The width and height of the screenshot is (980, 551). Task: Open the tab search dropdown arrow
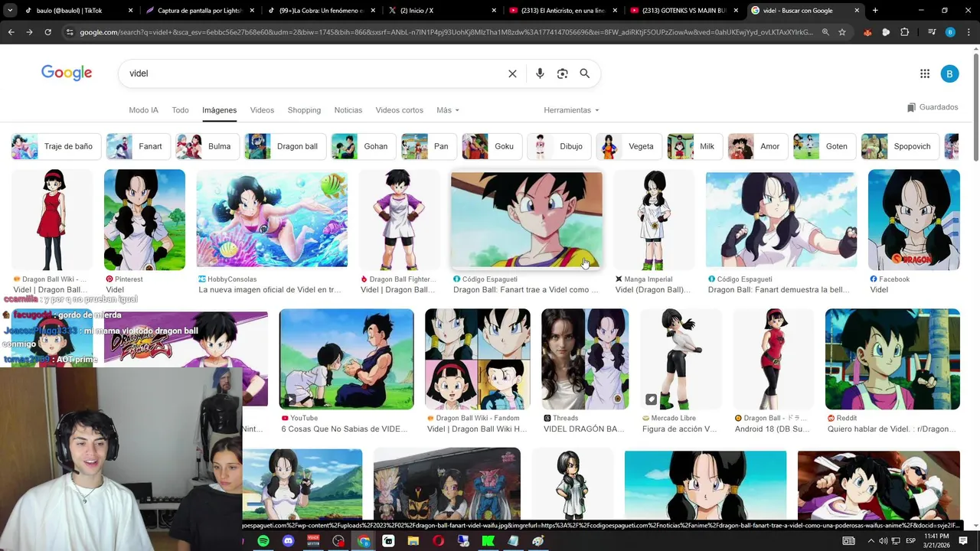coord(10,11)
